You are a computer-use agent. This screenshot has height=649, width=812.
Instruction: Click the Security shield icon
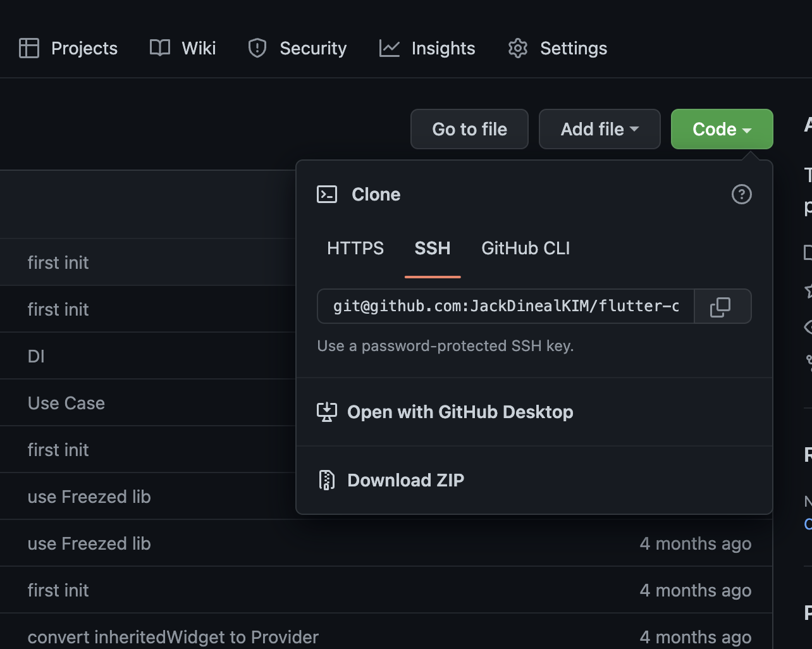click(257, 48)
